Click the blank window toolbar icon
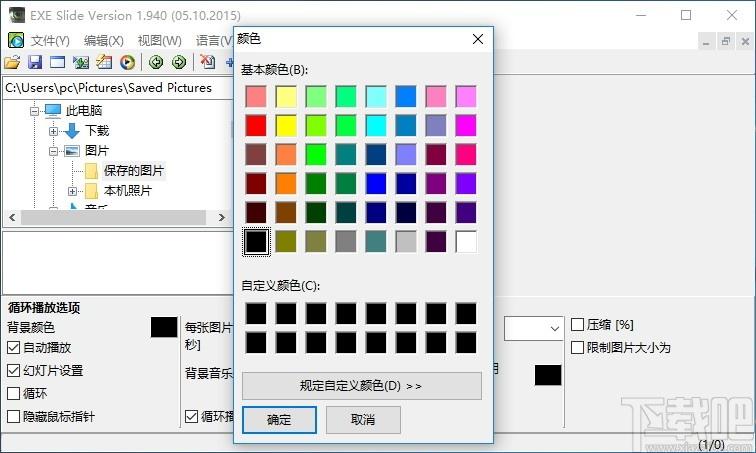The height and width of the screenshot is (453, 756). [x=57, y=63]
